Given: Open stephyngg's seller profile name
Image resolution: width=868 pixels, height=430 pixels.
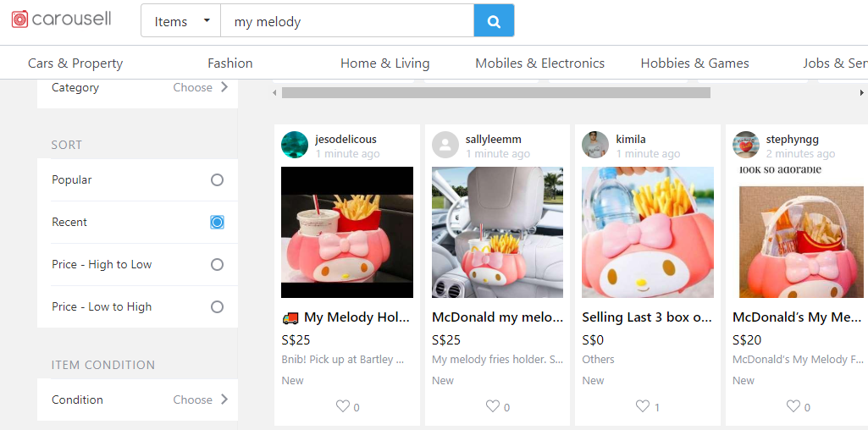Looking at the screenshot, I should click(792, 139).
